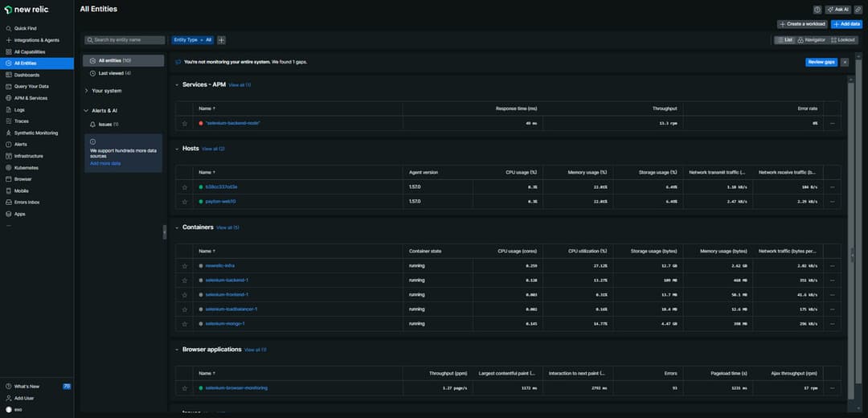868x418 pixels.
Task: Open actions menu for payton-web10 row
Action: [x=832, y=202]
